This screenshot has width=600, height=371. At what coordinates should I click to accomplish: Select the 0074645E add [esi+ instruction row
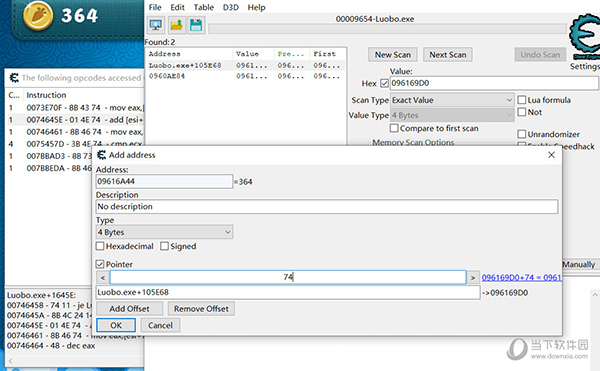coord(75,120)
